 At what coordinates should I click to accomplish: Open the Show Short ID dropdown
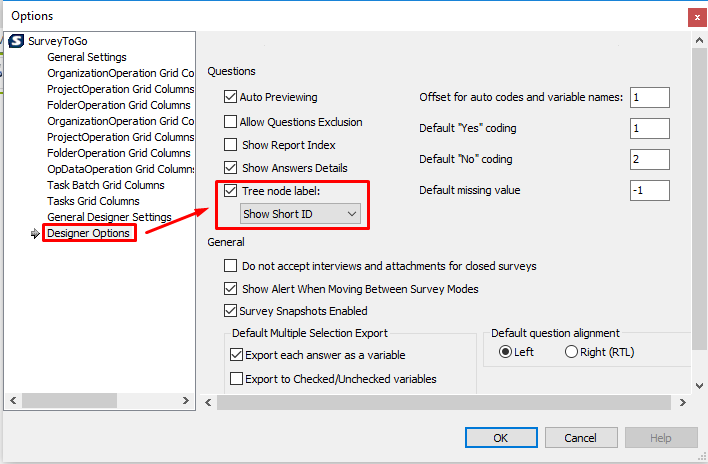pos(300,213)
